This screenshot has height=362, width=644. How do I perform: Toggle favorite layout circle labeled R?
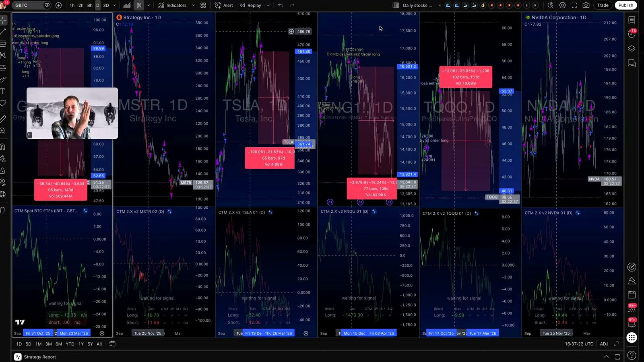tap(535, 5)
